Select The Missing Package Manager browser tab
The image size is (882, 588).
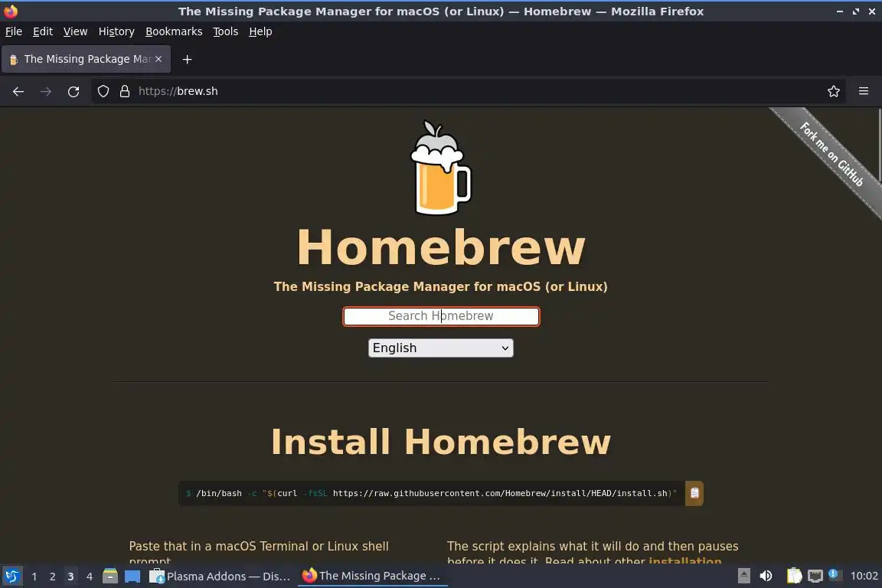point(86,59)
